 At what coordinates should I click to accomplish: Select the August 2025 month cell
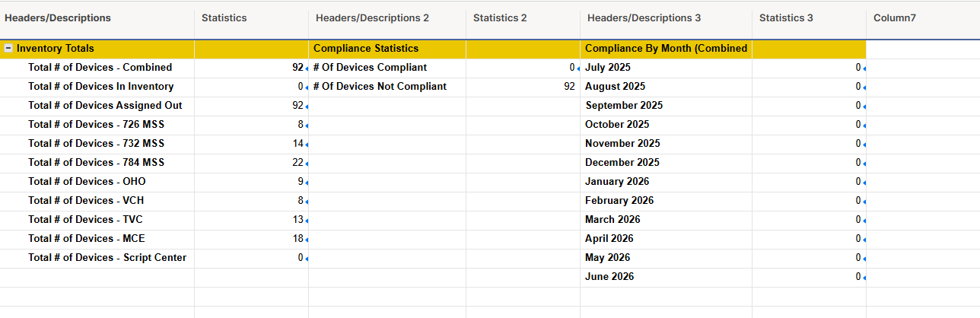tap(666, 87)
